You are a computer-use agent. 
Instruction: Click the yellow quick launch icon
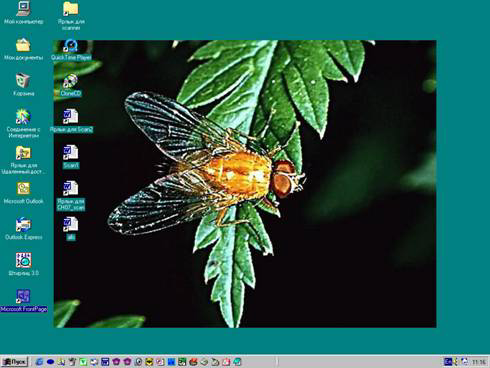(149, 362)
